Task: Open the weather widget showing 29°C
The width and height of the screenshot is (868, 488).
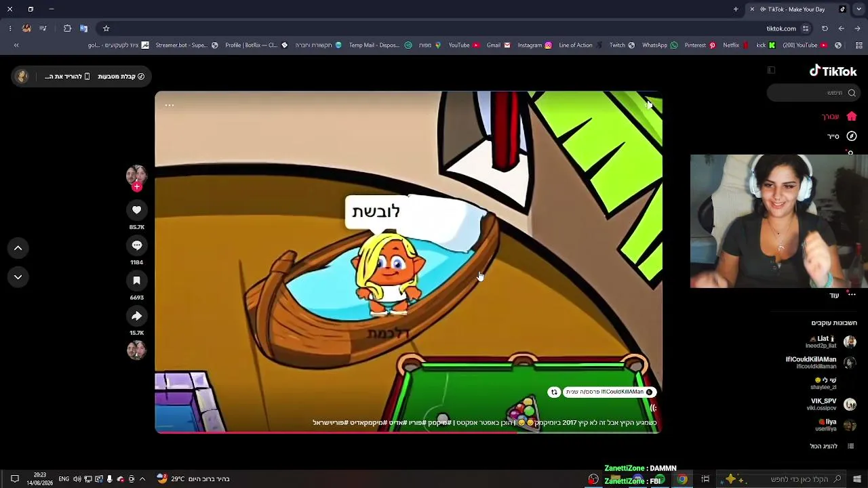Action: (193, 479)
